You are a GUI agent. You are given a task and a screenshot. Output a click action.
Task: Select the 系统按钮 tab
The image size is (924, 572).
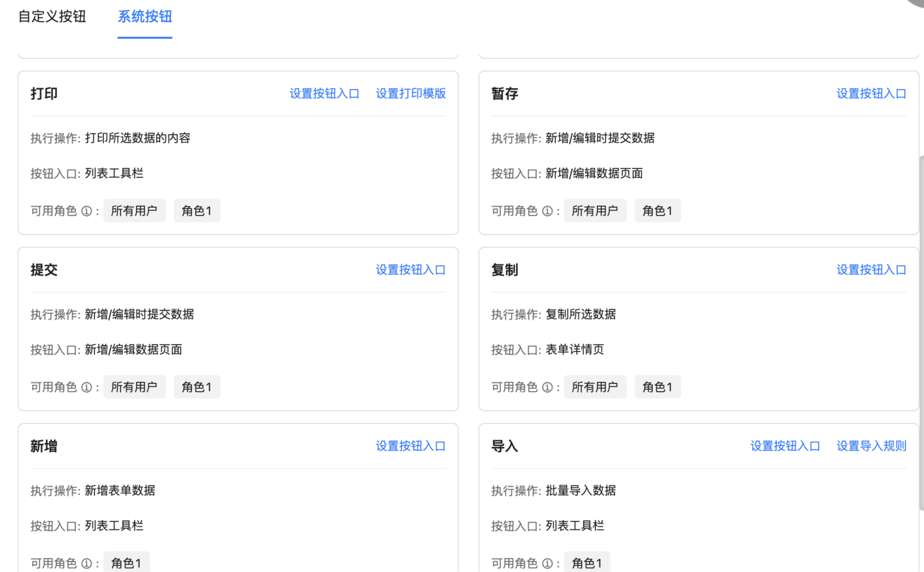click(145, 17)
